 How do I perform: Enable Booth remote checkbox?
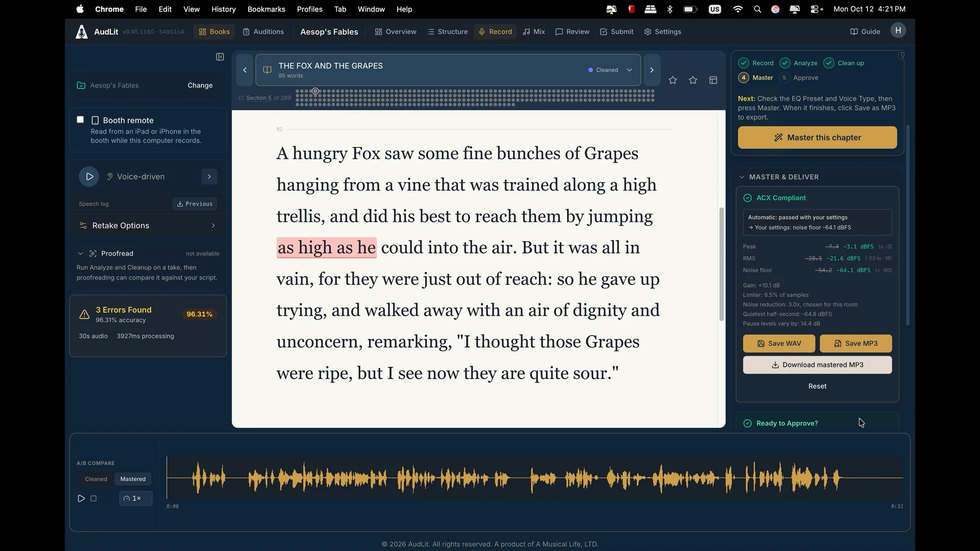tap(80, 119)
